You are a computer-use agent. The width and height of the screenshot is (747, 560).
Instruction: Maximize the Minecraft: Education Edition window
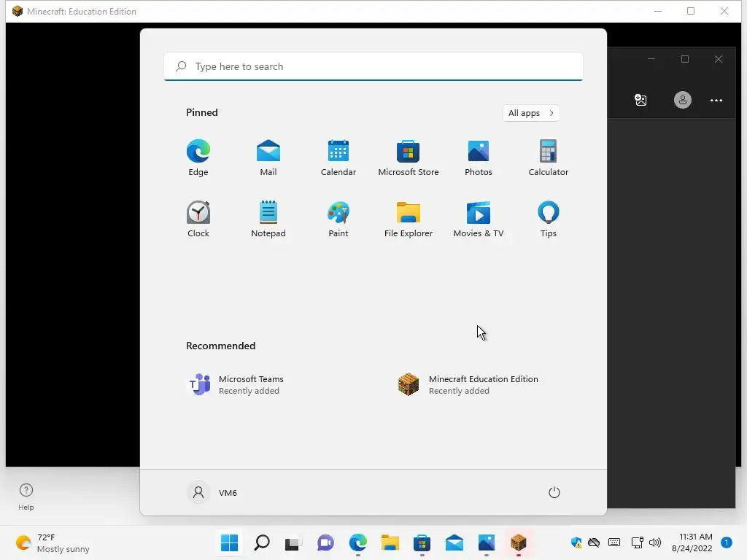pyautogui.click(x=691, y=11)
